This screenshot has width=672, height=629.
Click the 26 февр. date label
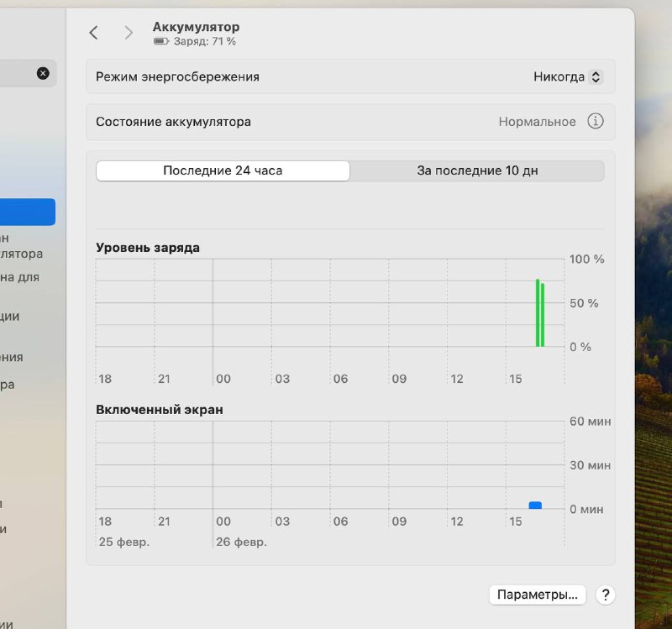[241, 542]
